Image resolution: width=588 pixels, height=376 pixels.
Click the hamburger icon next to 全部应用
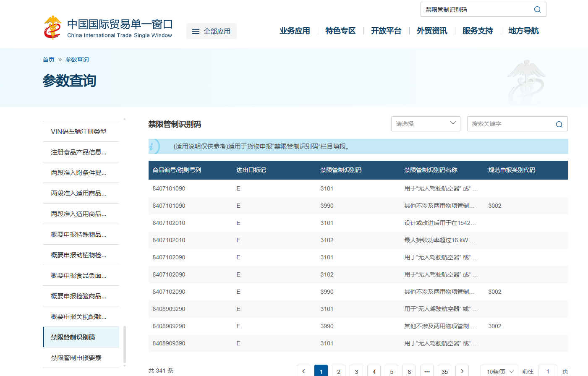(196, 31)
